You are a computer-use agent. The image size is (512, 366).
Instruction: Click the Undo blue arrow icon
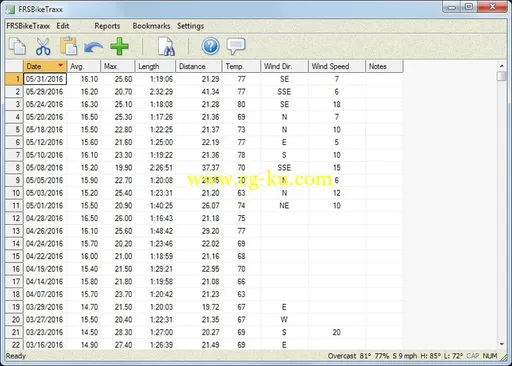(93, 47)
